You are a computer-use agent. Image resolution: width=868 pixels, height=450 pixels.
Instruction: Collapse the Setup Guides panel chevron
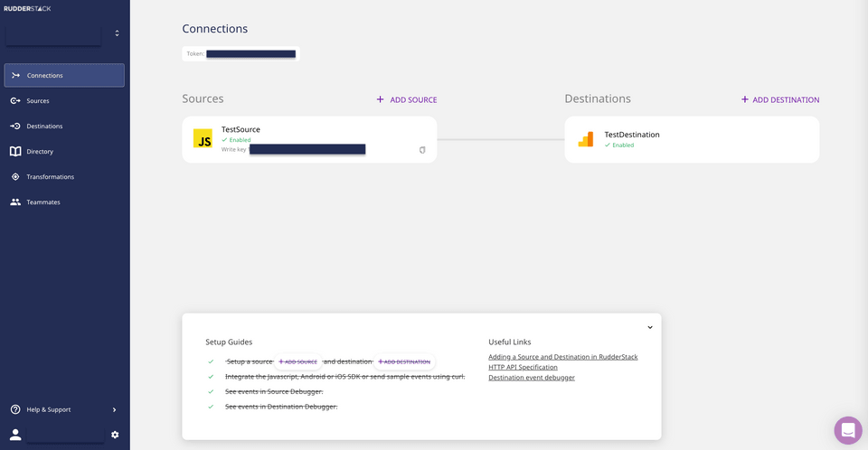tap(650, 327)
